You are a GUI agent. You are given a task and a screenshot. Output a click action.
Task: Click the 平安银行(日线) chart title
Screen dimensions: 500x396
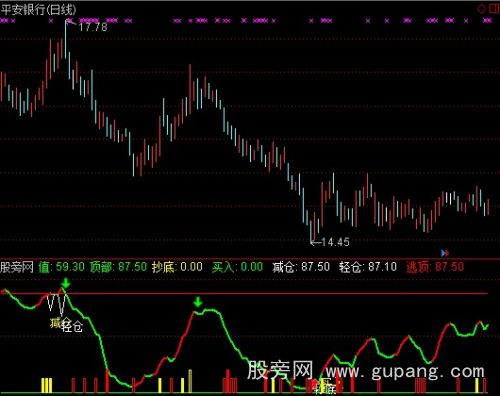pyautogui.click(x=38, y=10)
